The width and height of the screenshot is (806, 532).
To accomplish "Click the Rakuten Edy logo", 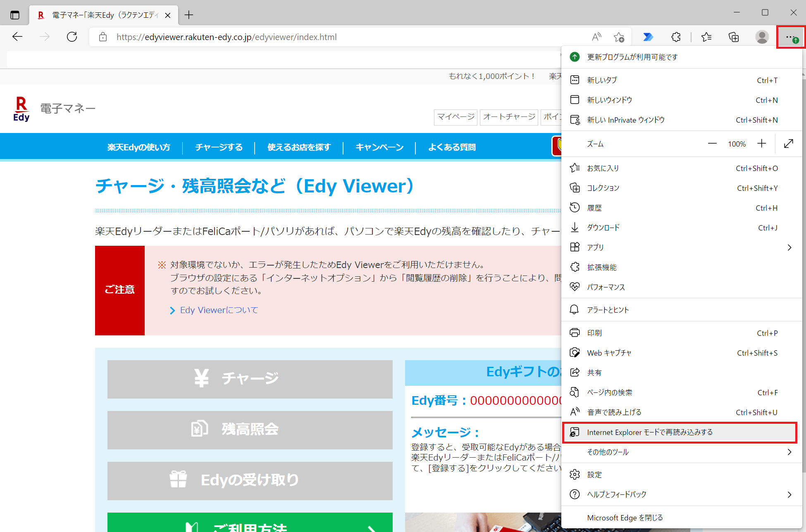I will (x=21, y=109).
